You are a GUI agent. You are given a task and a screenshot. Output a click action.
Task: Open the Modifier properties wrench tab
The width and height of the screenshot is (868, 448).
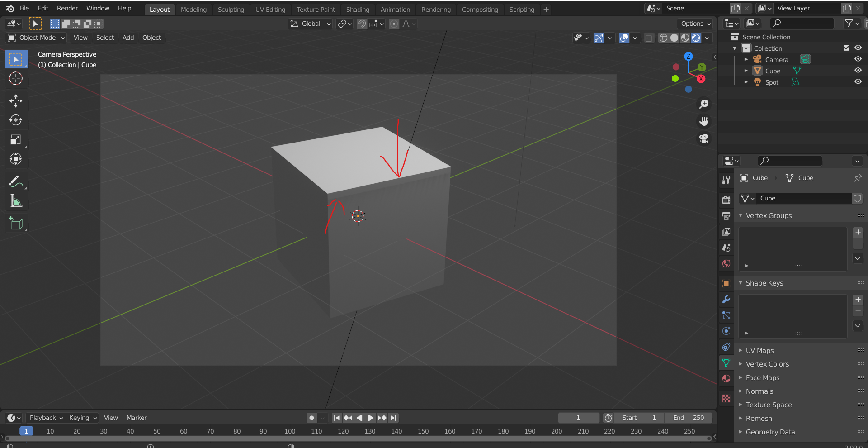tap(726, 299)
